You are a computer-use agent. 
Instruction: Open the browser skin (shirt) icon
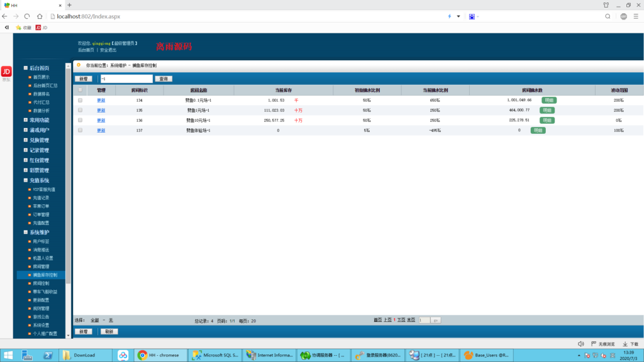click(606, 4)
